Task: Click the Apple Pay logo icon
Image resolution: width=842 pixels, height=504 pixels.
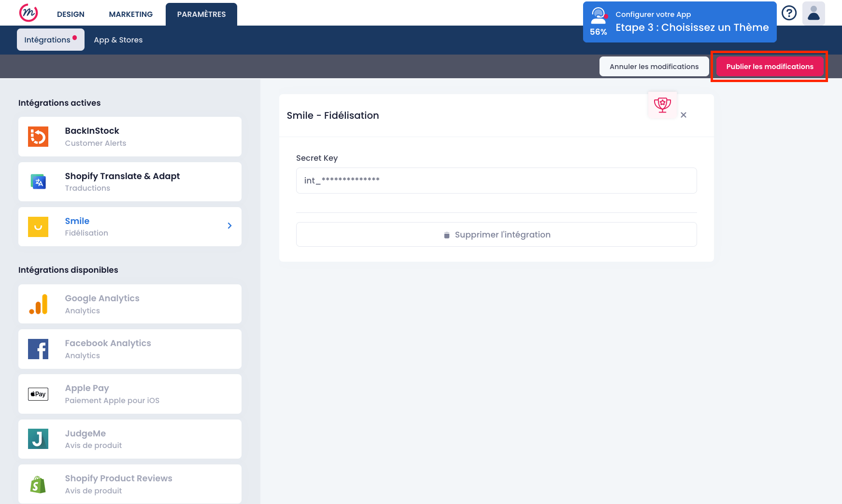Action: click(x=38, y=394)
